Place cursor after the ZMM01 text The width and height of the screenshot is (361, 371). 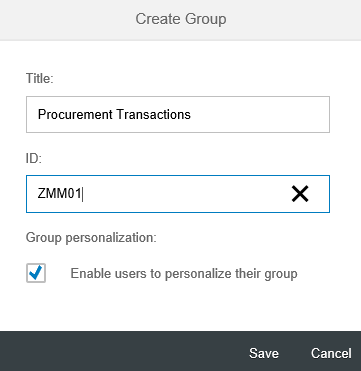[x=83, y=194]
